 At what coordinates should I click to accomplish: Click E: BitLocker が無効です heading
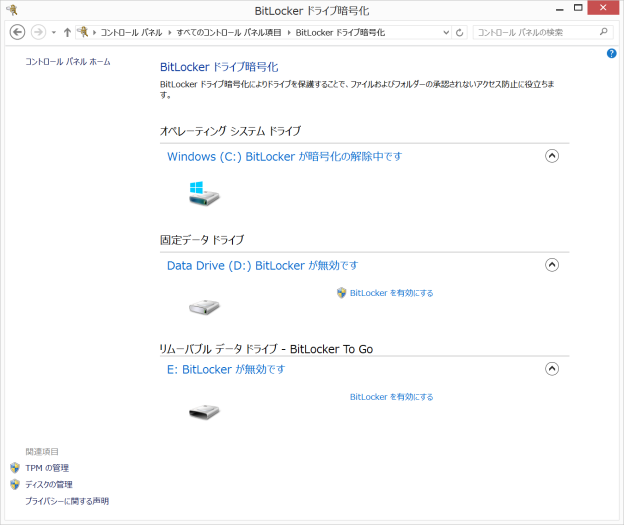(226, 369)
